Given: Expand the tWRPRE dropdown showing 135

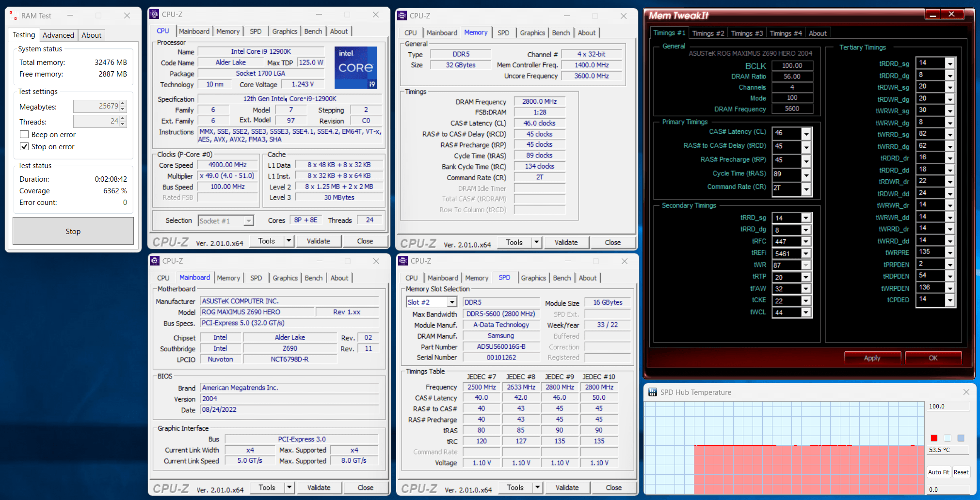Looking at the screenshot, I should pyautogui.click(x=950, y=252).
